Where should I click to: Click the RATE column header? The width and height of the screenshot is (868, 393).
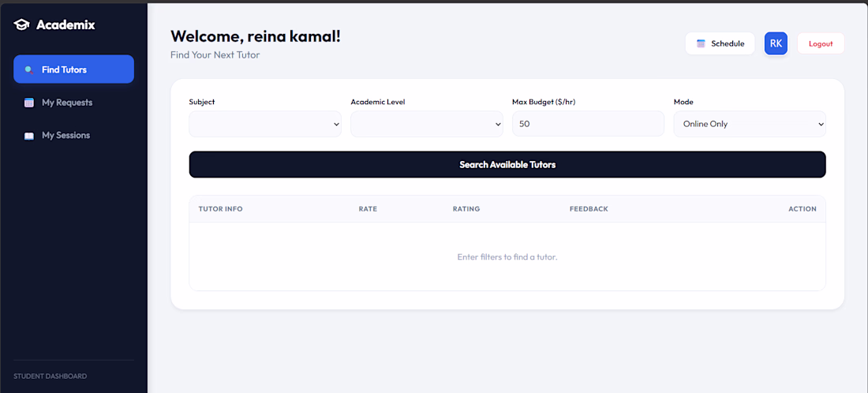pos(368,208)
